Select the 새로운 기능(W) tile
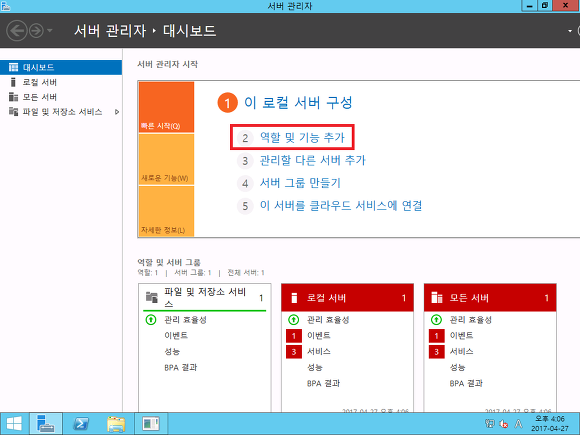Image resolution: width=580 pixels, height=435 pixels. click(166, 159)
